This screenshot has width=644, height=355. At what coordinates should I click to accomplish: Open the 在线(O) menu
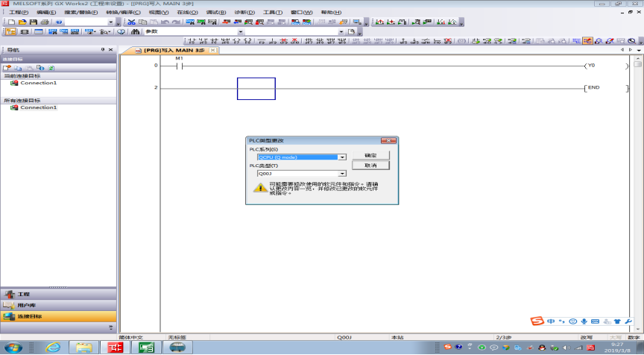187,13
